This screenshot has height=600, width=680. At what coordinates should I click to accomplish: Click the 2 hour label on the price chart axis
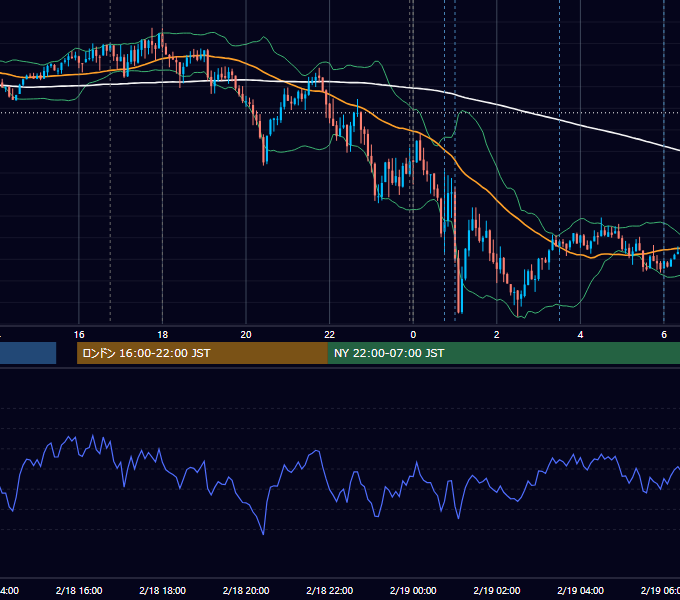click(497, 335)
